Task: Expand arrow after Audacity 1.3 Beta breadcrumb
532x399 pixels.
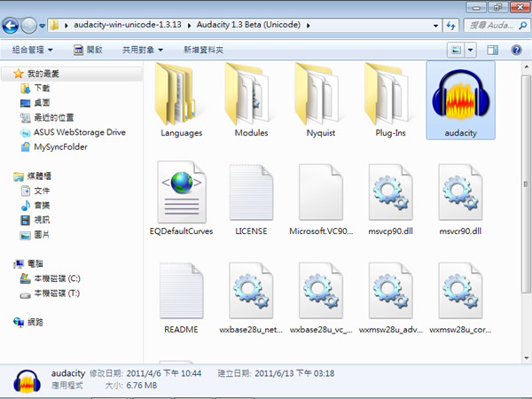Action: point(308,26)
